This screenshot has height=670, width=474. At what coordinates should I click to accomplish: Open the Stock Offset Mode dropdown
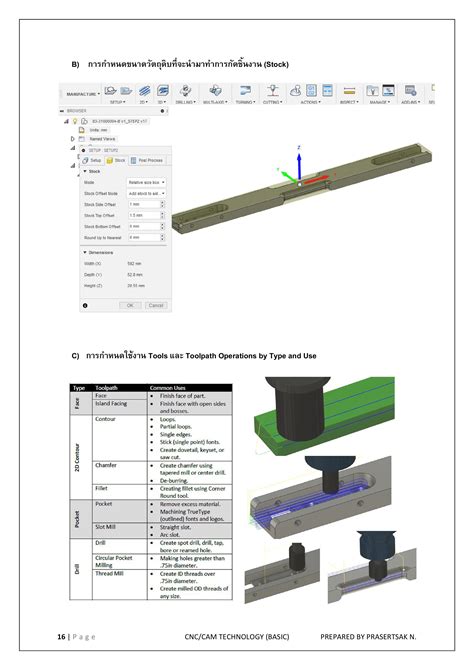pyautogui.click(x=146, y=194)
